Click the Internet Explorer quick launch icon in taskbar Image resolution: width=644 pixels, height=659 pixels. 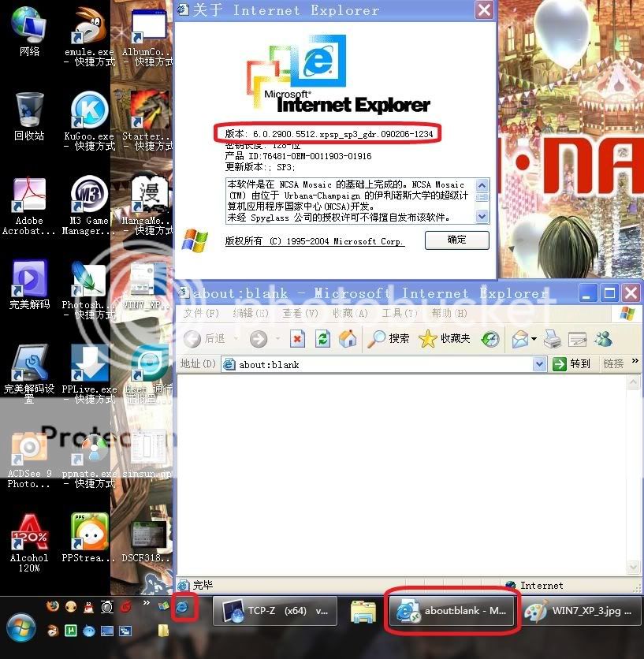pyautogui.click(x=182, y=607)
